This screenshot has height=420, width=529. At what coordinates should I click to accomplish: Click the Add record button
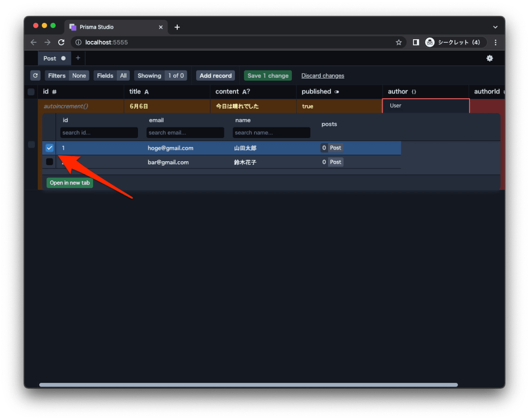click(x=216, y=75)
